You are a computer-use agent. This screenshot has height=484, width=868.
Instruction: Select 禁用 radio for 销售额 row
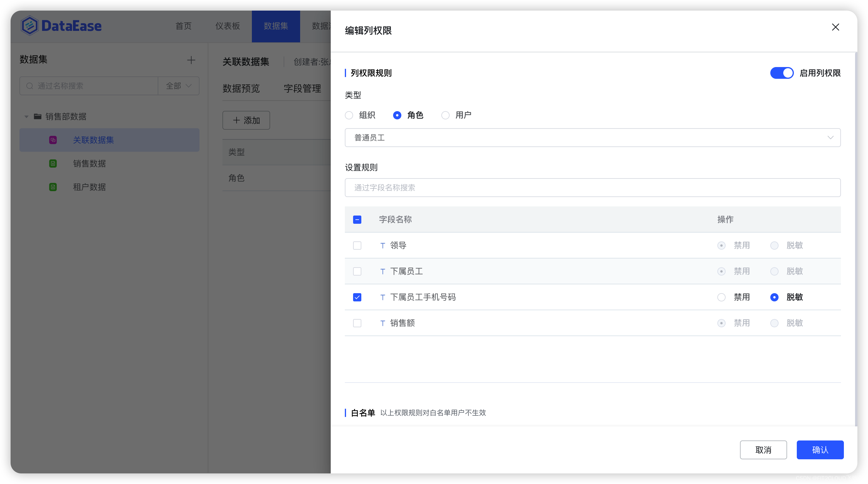(721, 323)
